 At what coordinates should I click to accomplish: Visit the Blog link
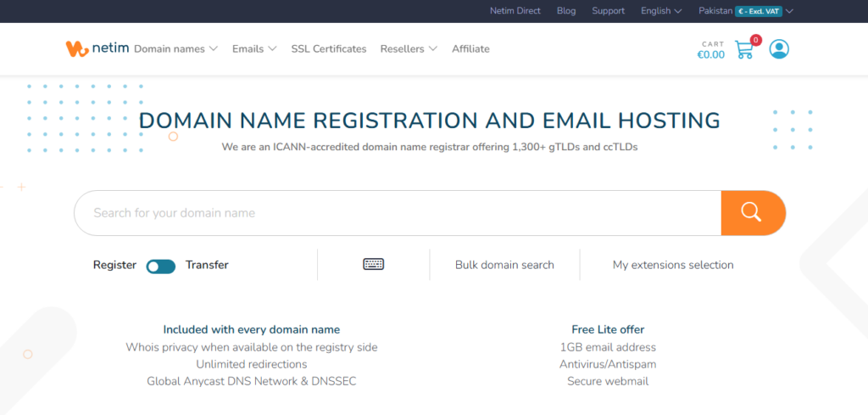tap(565, 10)
